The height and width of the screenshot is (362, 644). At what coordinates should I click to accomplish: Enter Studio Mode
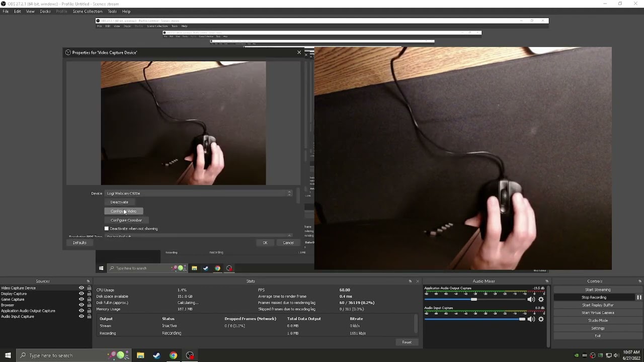pyautogui.click(x=598, y=320)
